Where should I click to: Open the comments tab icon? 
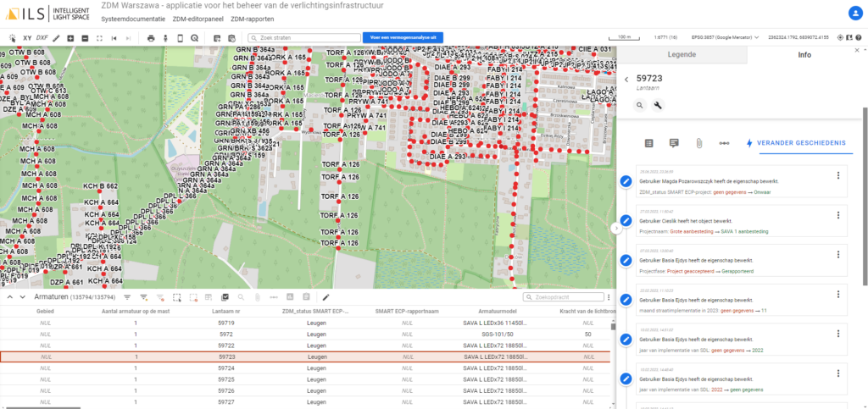(674, 143)
